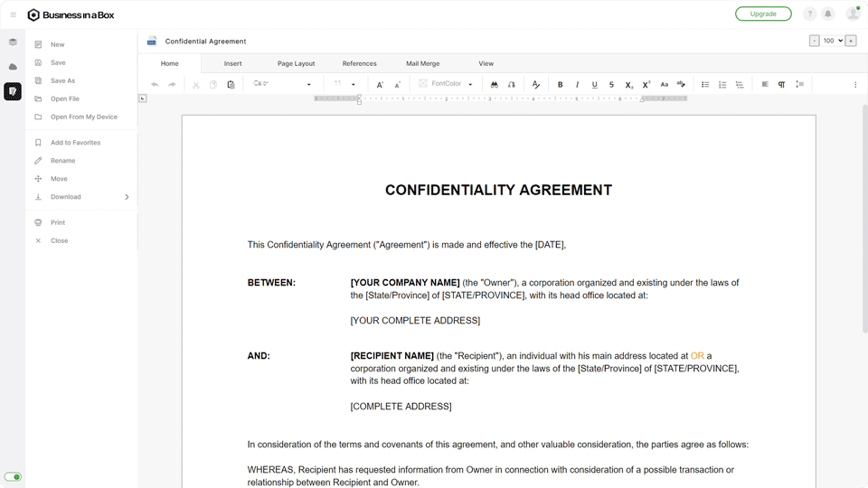The height and width of the screenshot is (488, 868).
Task: Toggle the show paragraph marks pilcrow
Action: [x=781, y=85]
